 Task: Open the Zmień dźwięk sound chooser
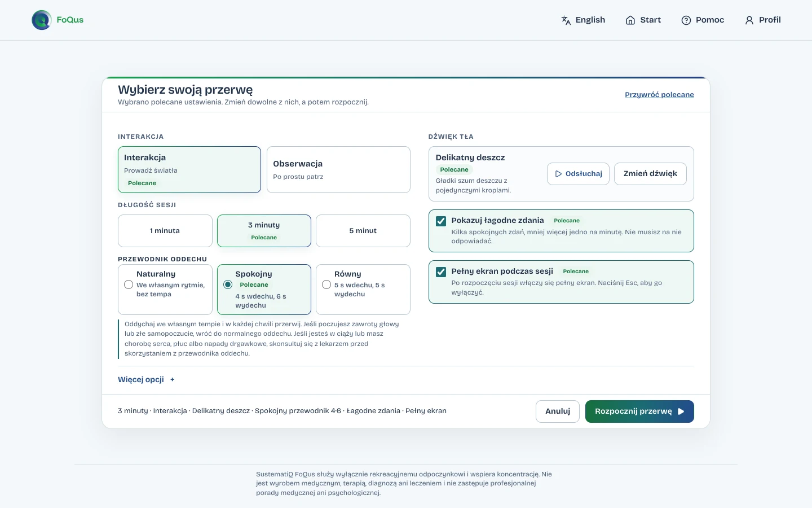click(650, 174)
